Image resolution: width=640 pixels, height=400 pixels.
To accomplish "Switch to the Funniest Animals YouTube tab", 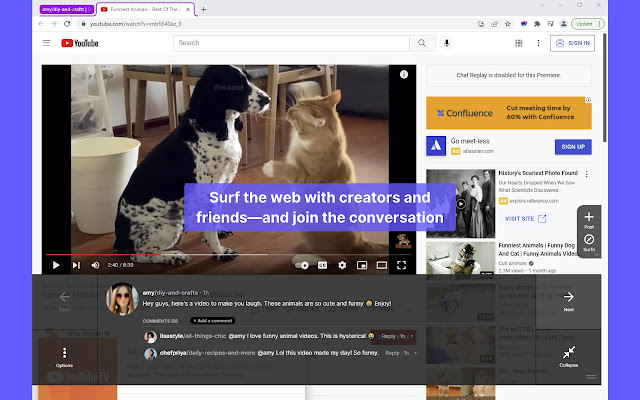I will pos(145,9).
